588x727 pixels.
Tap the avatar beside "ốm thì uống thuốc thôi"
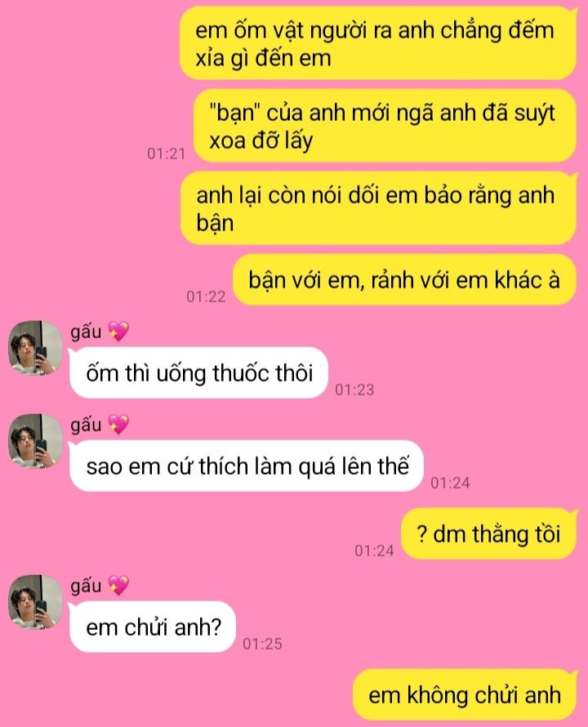(x=35, y=348)
